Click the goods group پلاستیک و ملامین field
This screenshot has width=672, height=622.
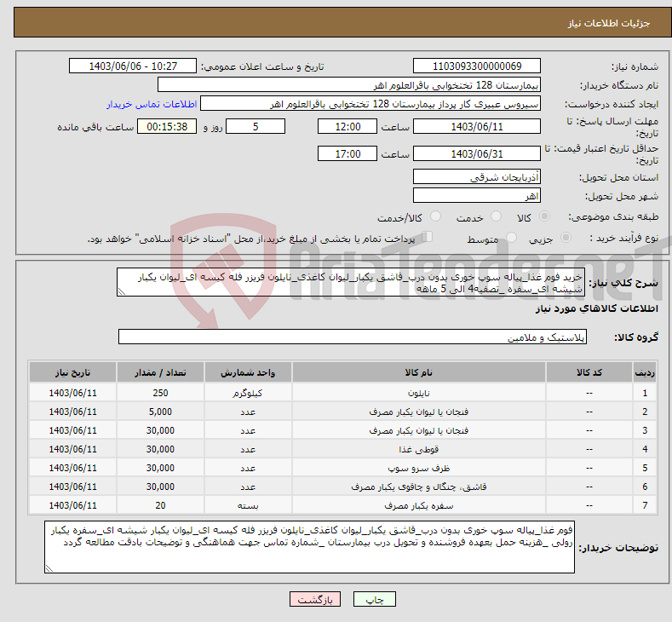click(353, 337)
